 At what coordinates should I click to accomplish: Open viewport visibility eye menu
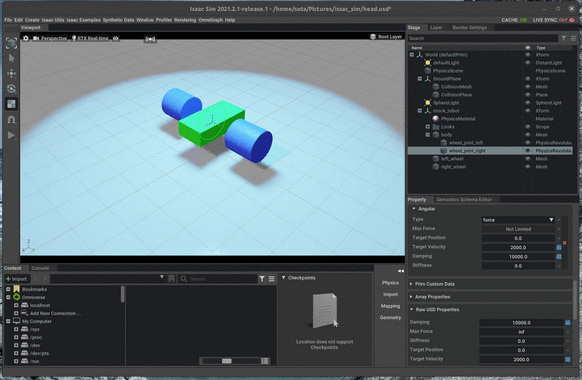click(116, 38)
